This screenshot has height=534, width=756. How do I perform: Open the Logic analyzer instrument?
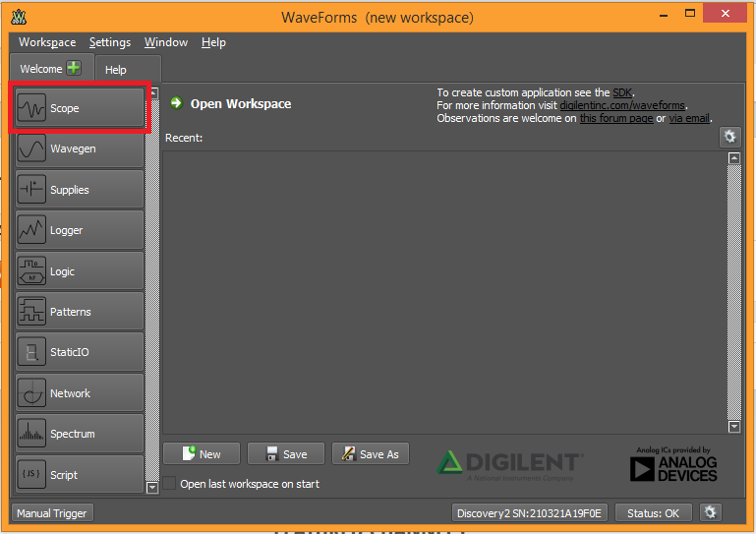[x=80, y=271]
